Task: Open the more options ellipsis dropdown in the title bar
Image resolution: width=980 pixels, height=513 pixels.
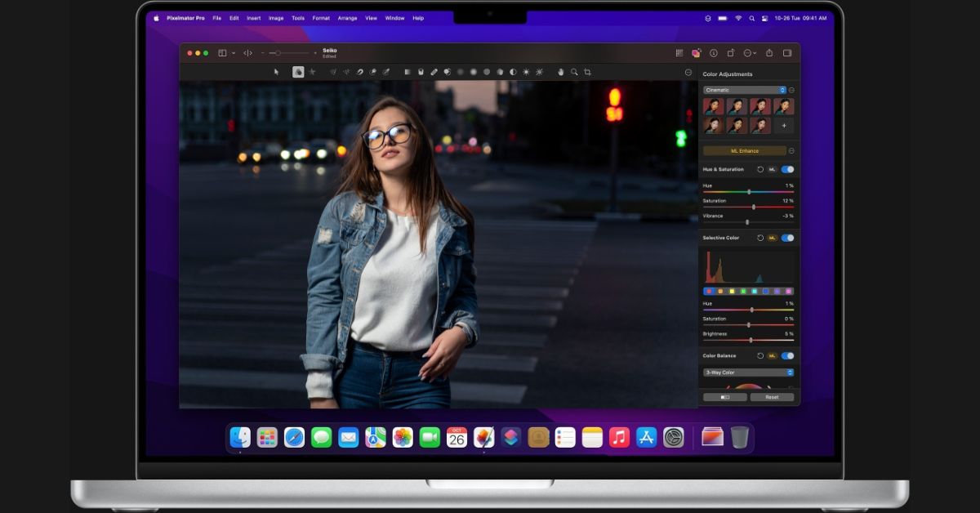Action: coord(749,53)
